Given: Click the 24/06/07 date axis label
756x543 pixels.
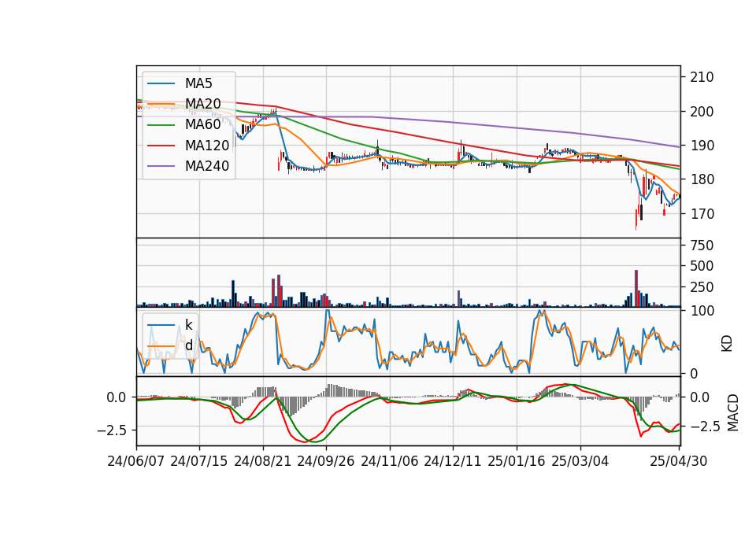Looking at the screenshot, I should pos(136,461).
